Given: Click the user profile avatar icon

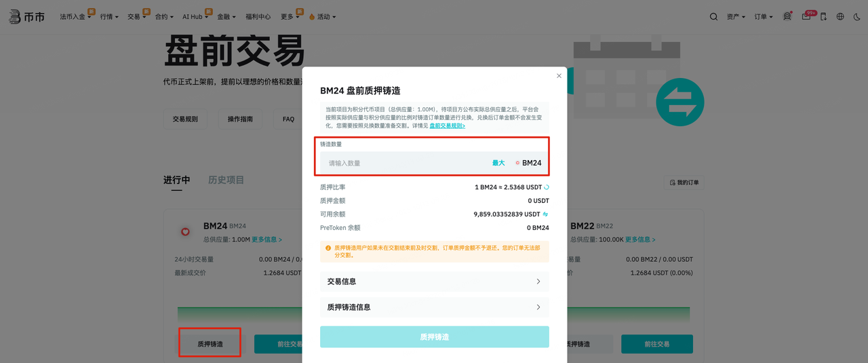Looking at the screenshot, I should tap(787, 16).
